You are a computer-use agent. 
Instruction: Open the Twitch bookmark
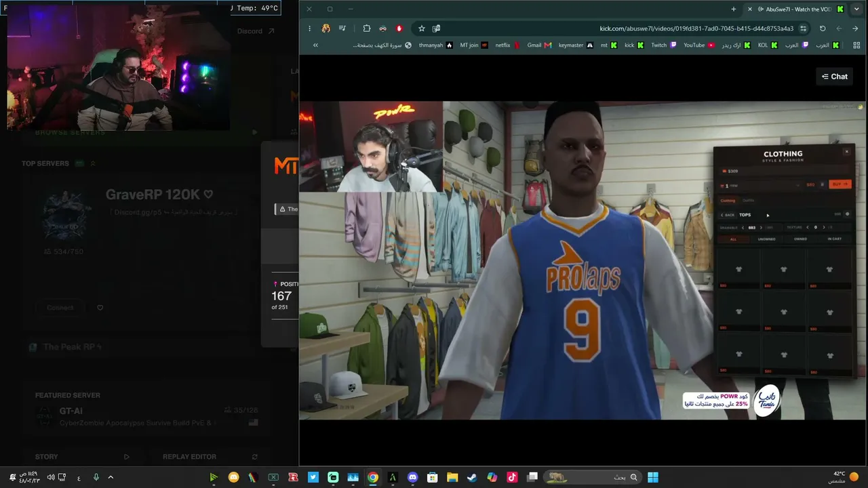coord(664,45)
